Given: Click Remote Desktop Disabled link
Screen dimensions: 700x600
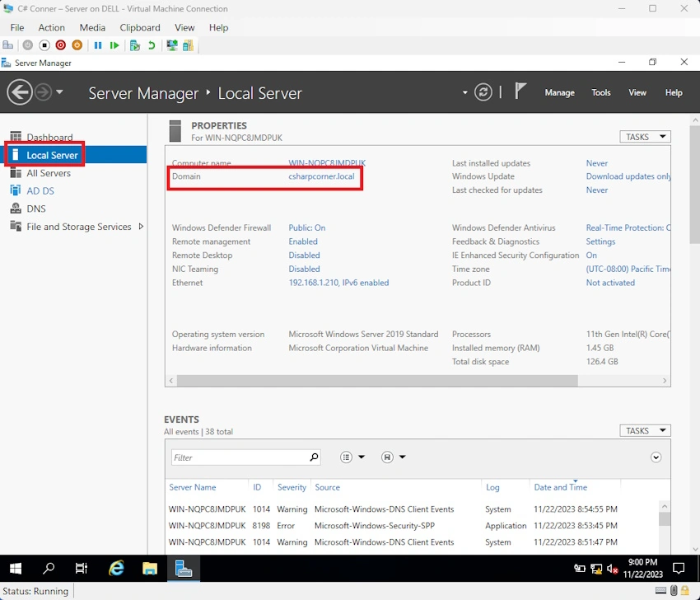Looking at the screenshot, I should click(304, 255).
